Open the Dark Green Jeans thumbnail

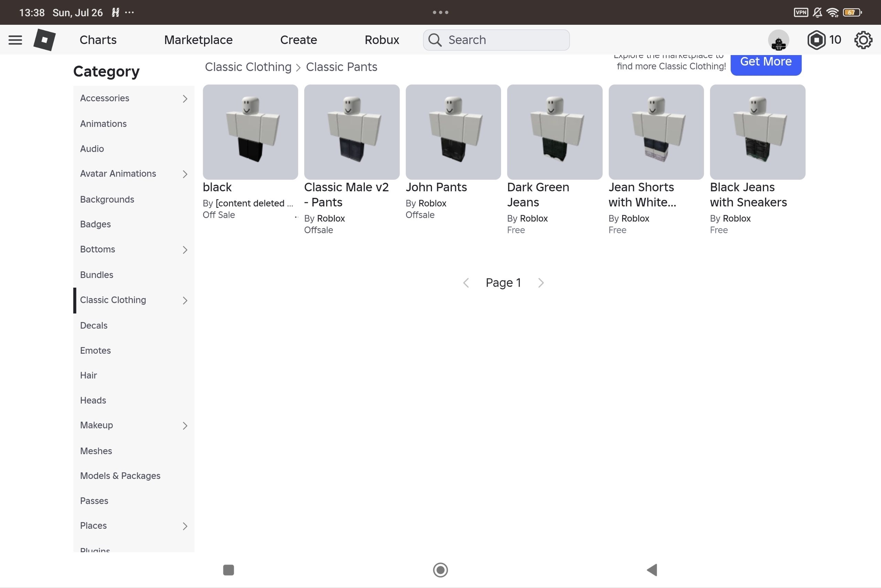tap(555, 132)
